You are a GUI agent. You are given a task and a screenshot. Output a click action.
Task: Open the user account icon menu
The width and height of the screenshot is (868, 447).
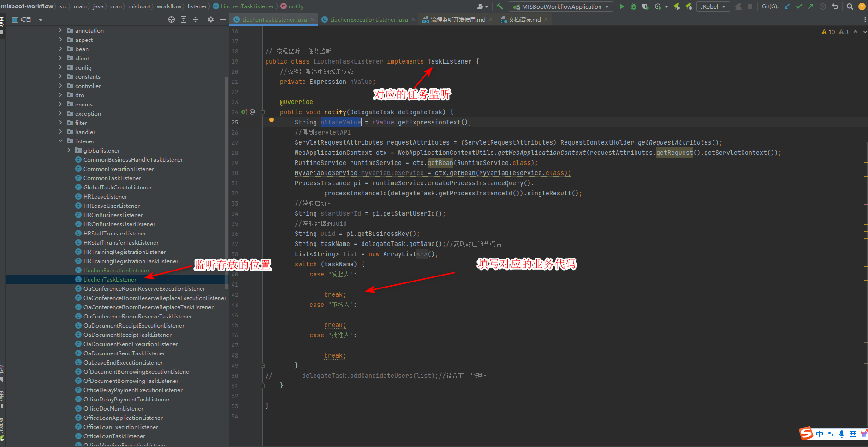tap(482, 6)
